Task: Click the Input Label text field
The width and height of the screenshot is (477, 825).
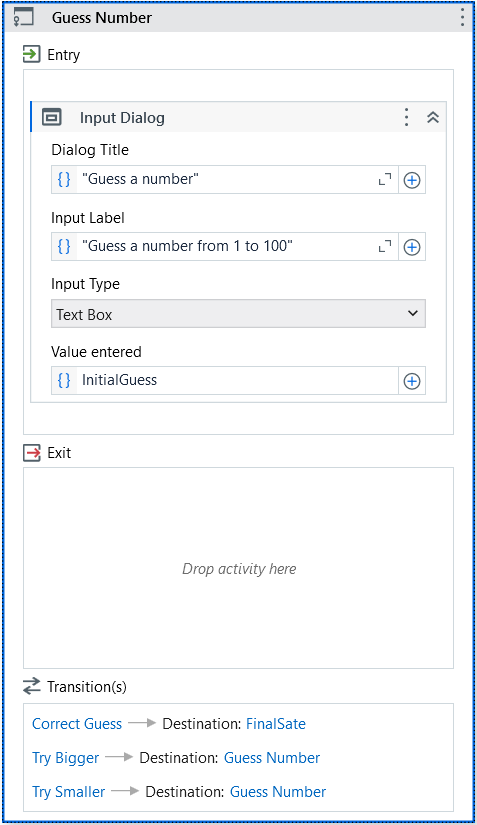Action: [x=225, y=246]
